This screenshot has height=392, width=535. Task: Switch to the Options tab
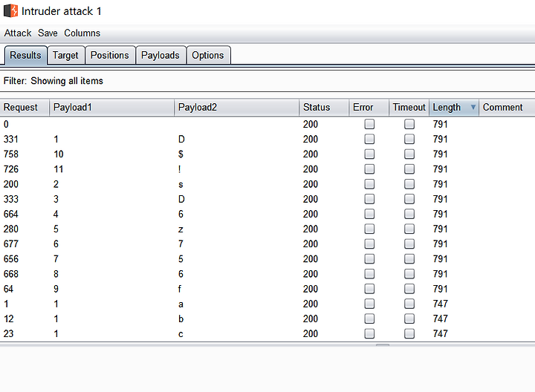tap(208, 55)
